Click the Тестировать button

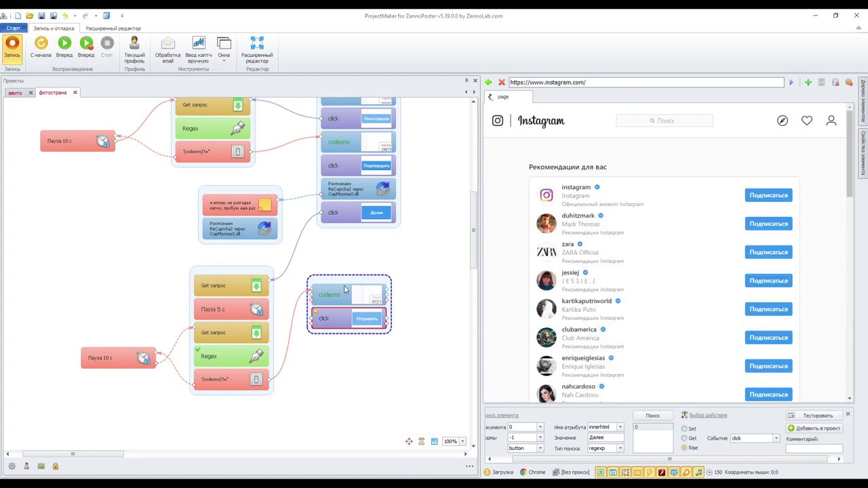814,415
